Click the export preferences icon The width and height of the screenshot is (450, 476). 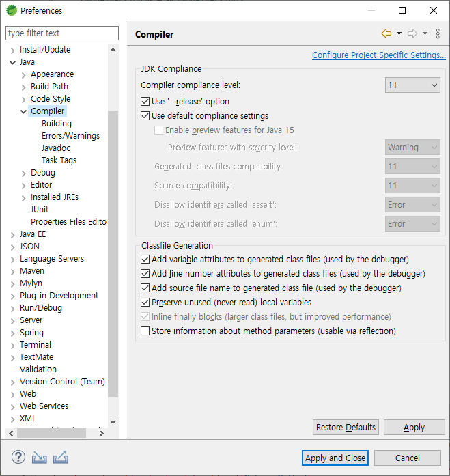click(x=61, y=458)
